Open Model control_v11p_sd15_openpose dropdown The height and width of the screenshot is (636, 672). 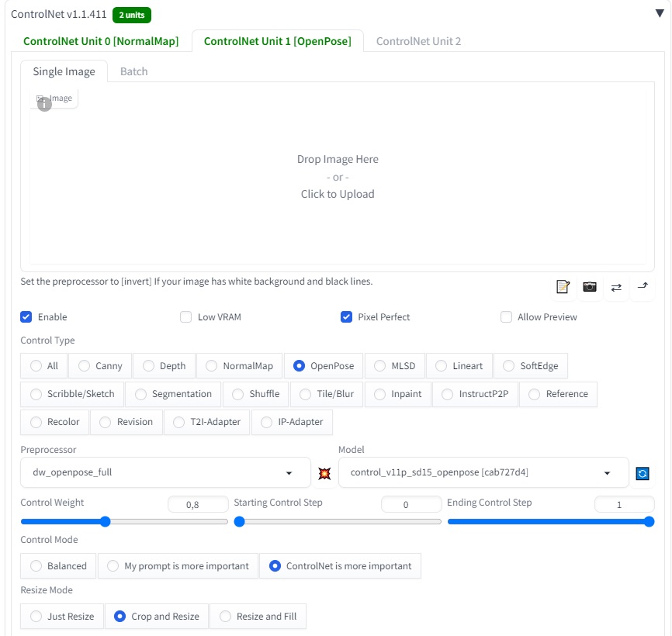coord(483,472)
